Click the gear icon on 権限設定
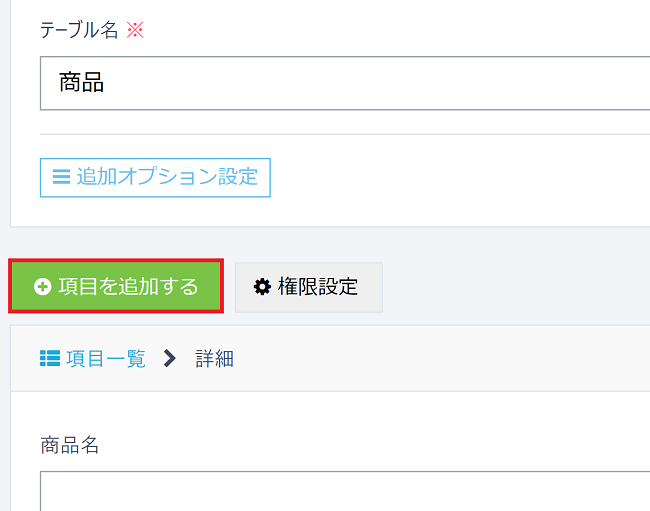650x511 pixels. tap(262, 287)
